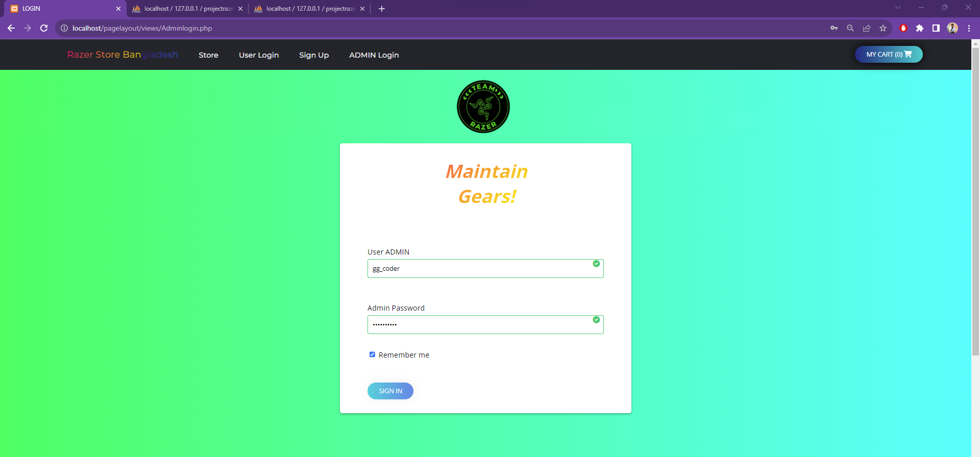
Task: Toggle the browser side panel icon
Action: click(x=936, y=28)
